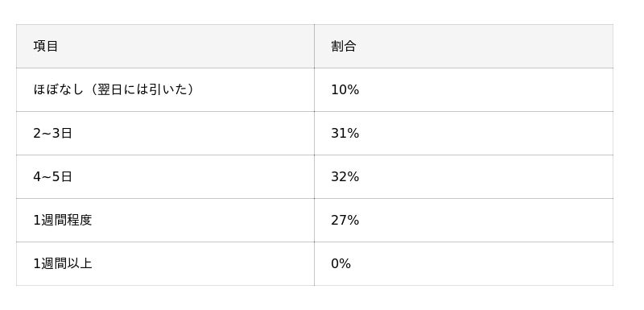Select the 2~3日 row label
This screenshot has height=310, width=644.
pyautogui.click(x=52, y=134)
